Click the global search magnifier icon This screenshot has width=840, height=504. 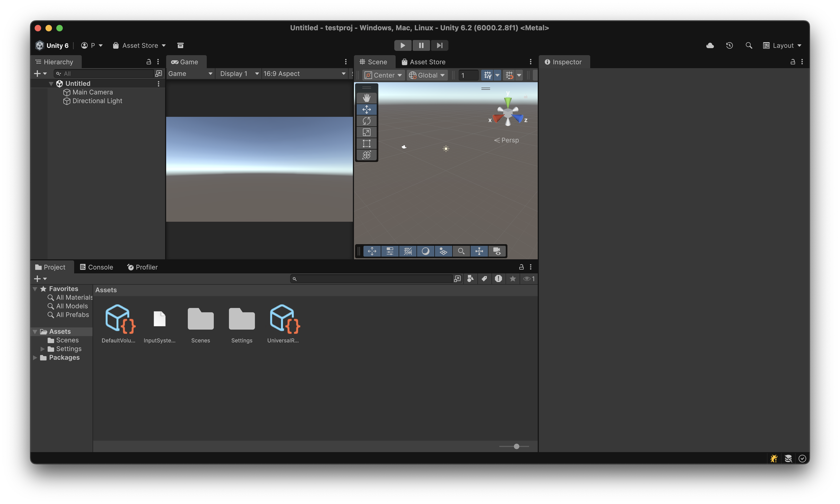point(749,45)
